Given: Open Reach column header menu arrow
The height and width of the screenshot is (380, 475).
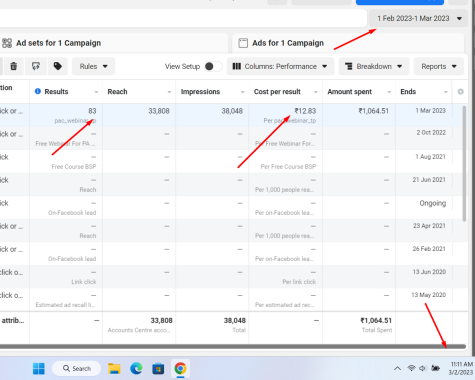Looking at the screenshot, I should pos(169,92).
